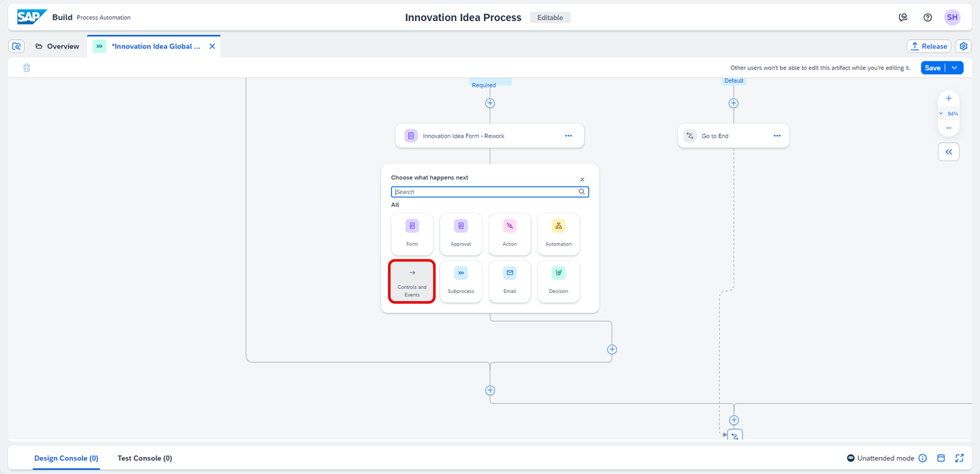Collapse side panel with double chevron button
Screen dimensions: 980x474
[949, 152]
